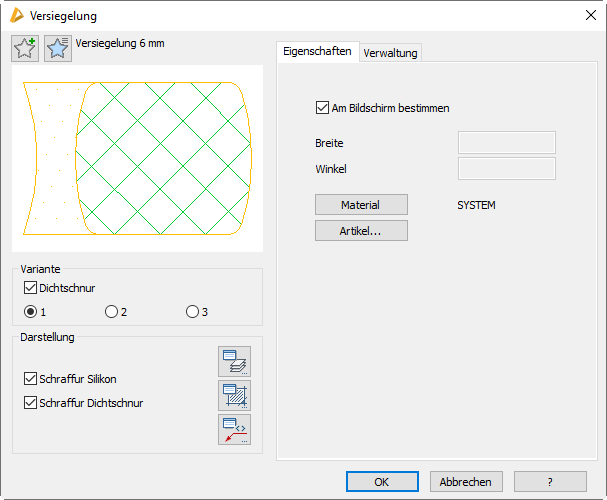This screenshot has height=500, width=607.
Task: Open the Artikel... dialog
Action: coord(361,231)
